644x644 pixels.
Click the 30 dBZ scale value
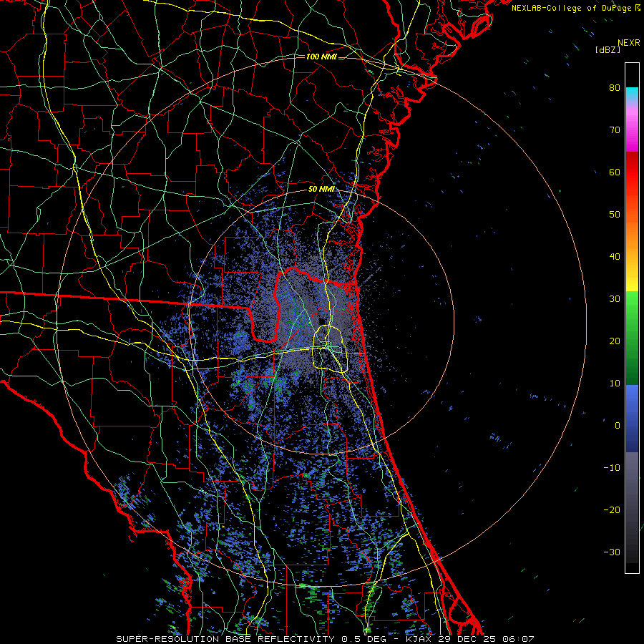pos(615,298)
